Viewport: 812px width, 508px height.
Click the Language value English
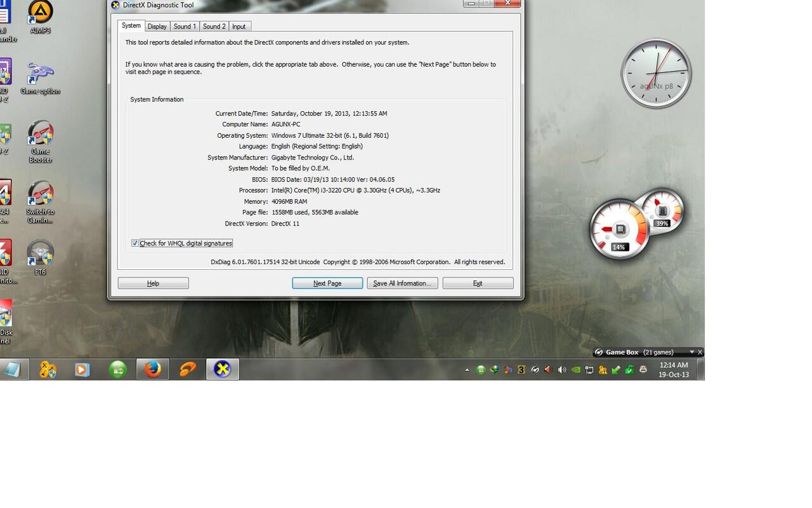[317, 146]
